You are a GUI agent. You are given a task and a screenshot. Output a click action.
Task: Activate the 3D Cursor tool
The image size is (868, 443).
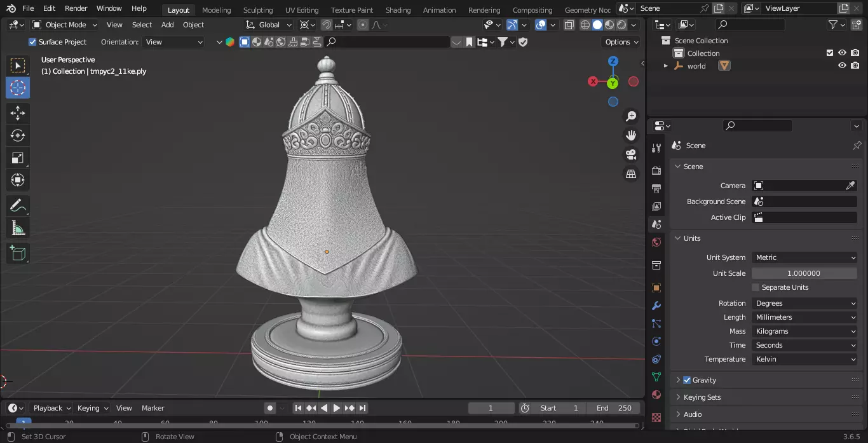[18, 88]
